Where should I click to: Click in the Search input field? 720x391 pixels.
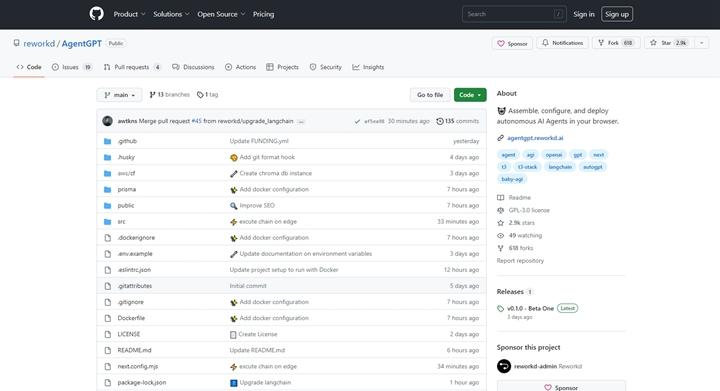(x=514, y=14)
